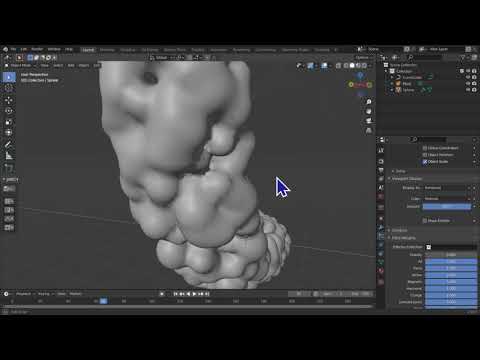
Task: Select the Annotate tool
Action: 9,144
